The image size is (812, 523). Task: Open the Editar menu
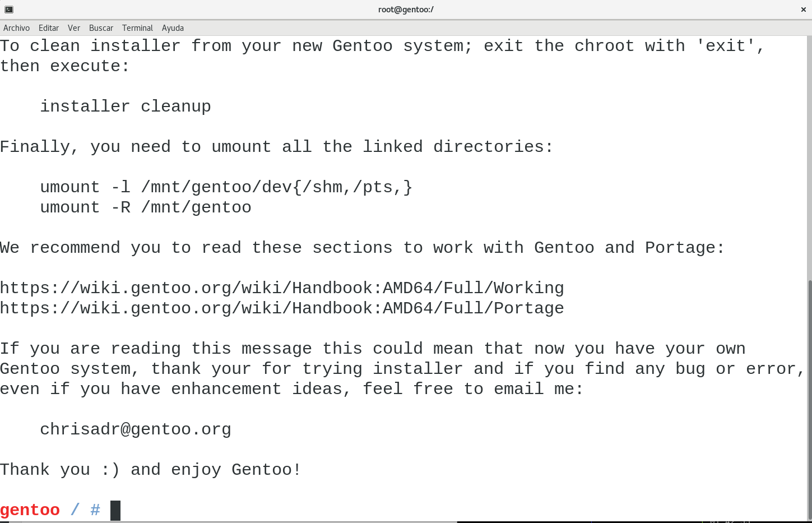click(x=49, y=28)
